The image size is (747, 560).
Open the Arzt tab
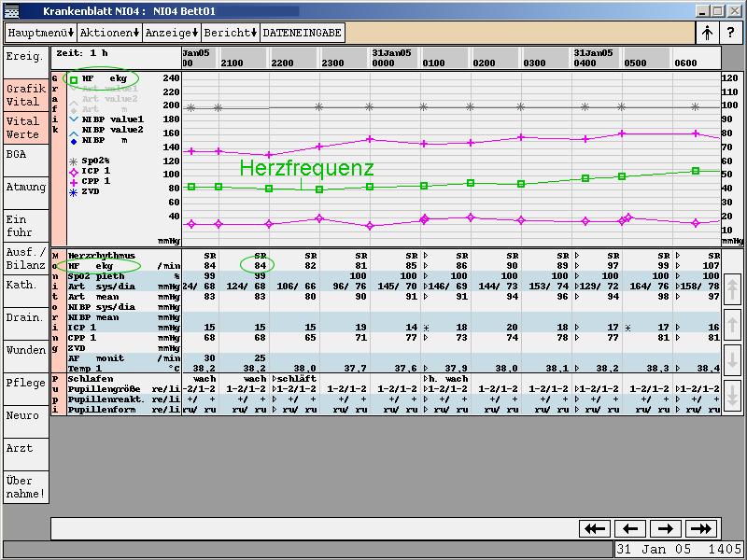[26, 455]
